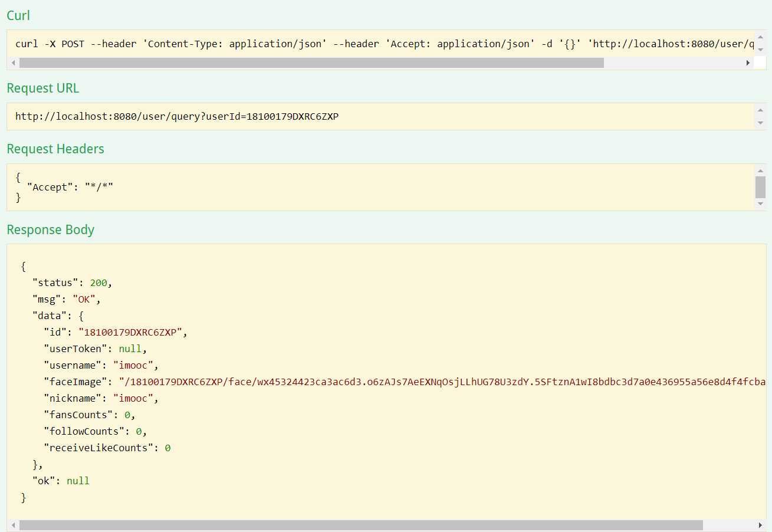Click the Curl section heading
The height and width of the screenshot is (532, 772).
[x=18, y=16]
